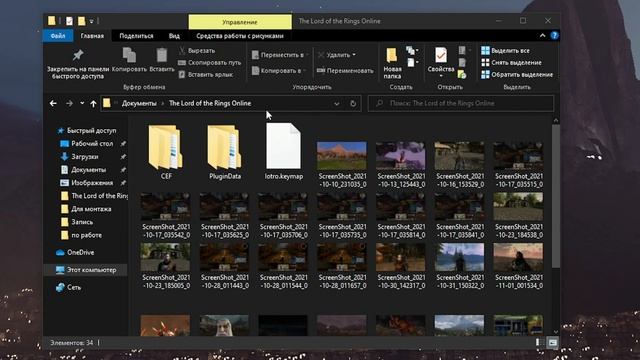Click Обратить выделение
640x360 pixels.
click(517, 74)
